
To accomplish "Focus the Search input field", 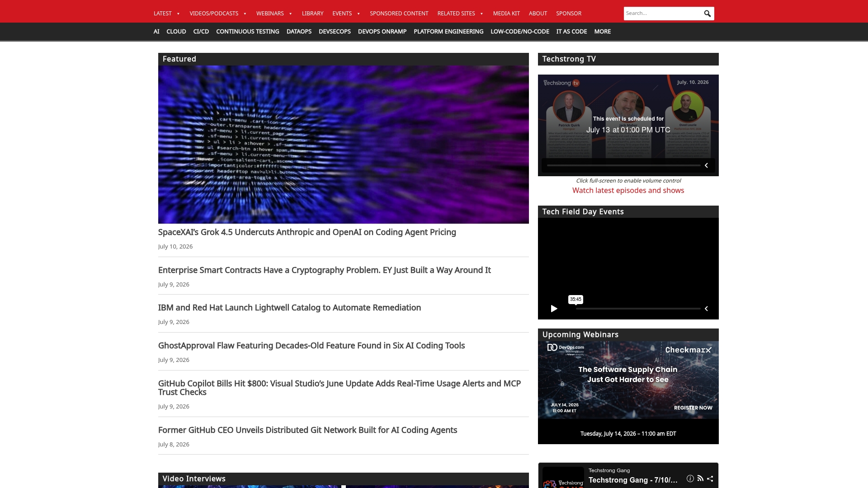I will [x=663, y=14].
